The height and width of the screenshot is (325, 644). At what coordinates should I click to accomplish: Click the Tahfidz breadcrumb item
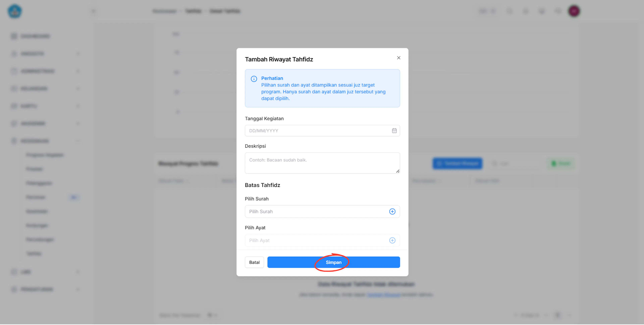click(x=193, y=11)
